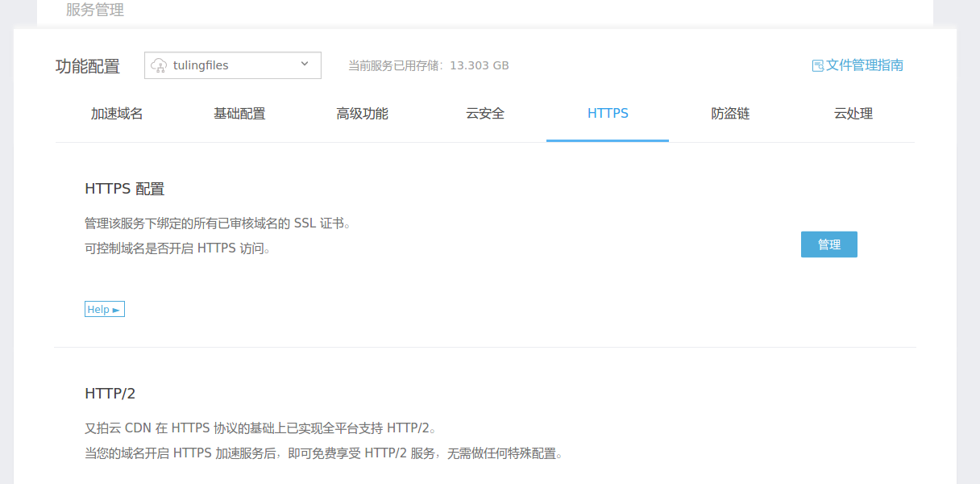This screenshot has height=484, width=980.
Task: Click the 管理 button to manage SSL certificates
Action: 828,244
